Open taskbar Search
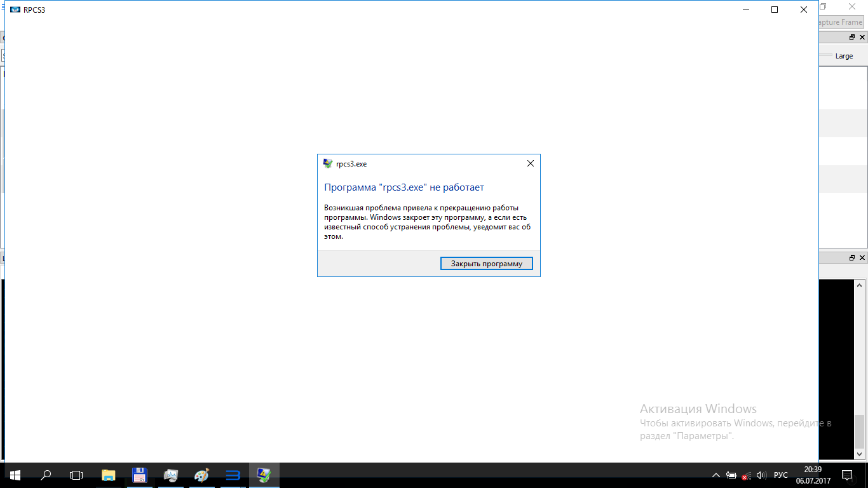 click(46, 475)
